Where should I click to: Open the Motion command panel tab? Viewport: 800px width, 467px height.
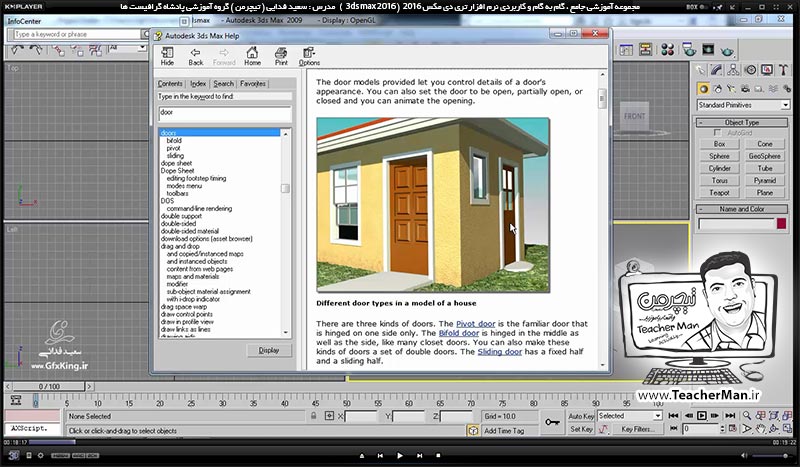click(750, 70)
